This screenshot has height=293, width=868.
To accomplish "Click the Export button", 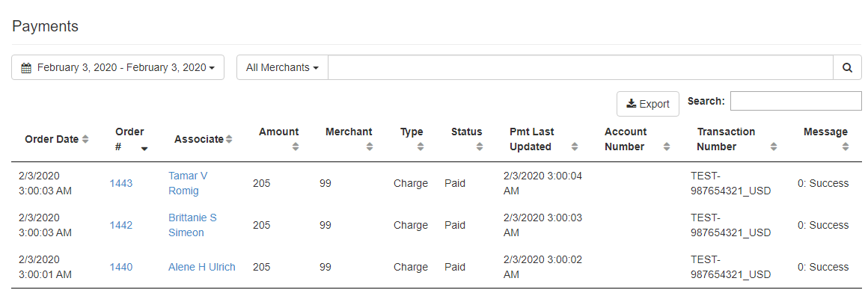I will click(x=648, y=104).
